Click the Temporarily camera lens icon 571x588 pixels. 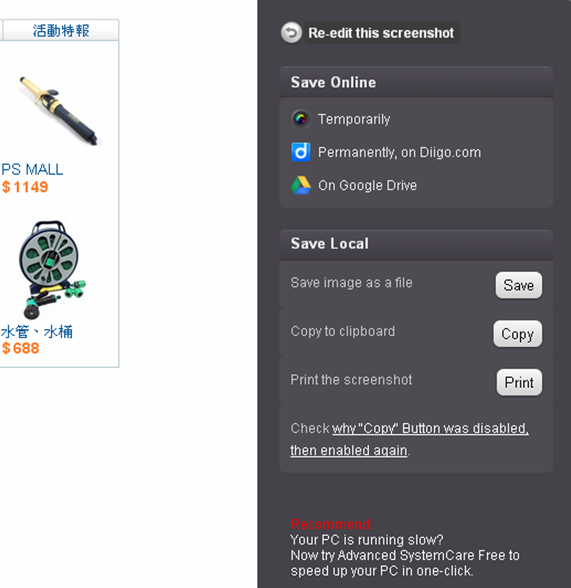[301, 119]
